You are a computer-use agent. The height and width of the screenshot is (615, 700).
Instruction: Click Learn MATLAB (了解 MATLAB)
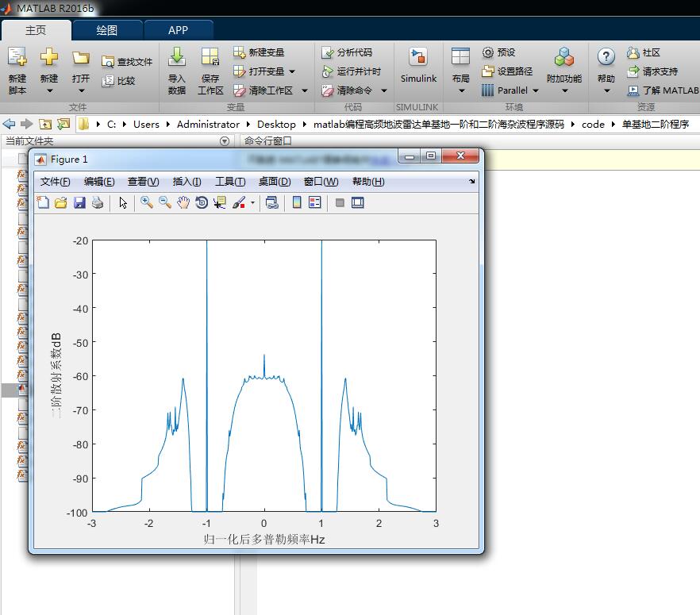[x=663, y=90]
